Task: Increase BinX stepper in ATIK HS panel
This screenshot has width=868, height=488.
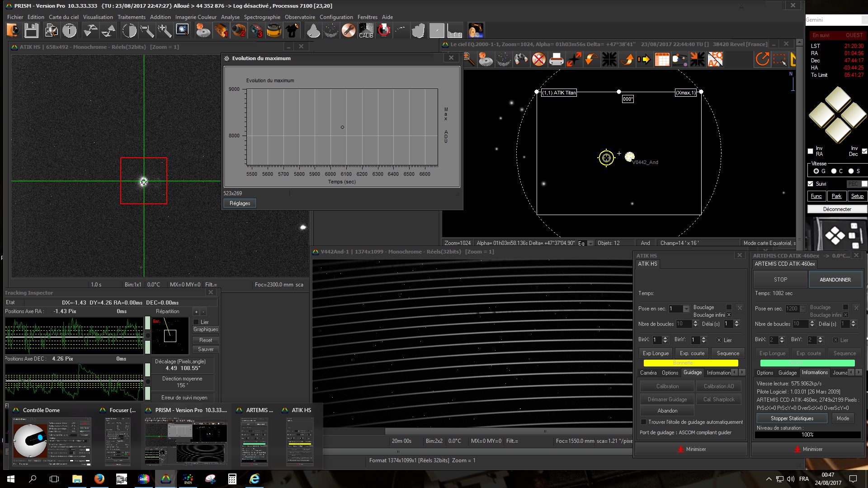Action: pyautogui.click(x=665, y=338)
